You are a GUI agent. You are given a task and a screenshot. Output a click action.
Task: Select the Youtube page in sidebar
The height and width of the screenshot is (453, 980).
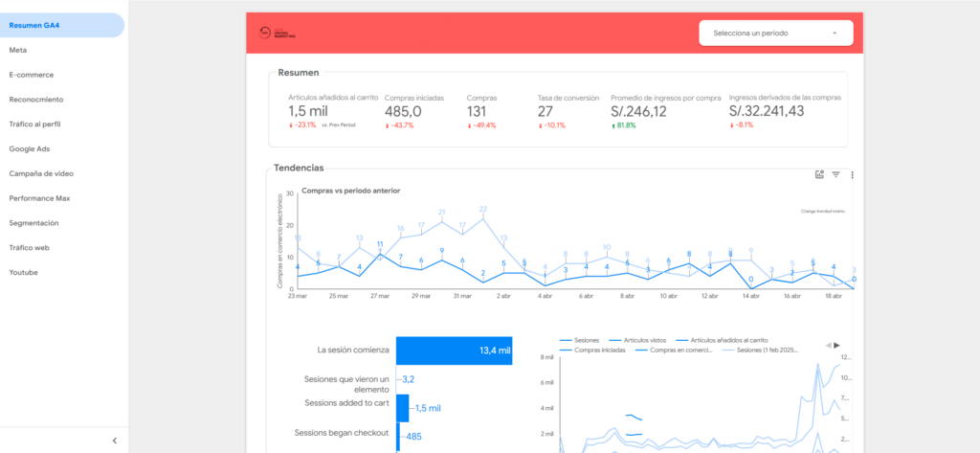point(24,272)
